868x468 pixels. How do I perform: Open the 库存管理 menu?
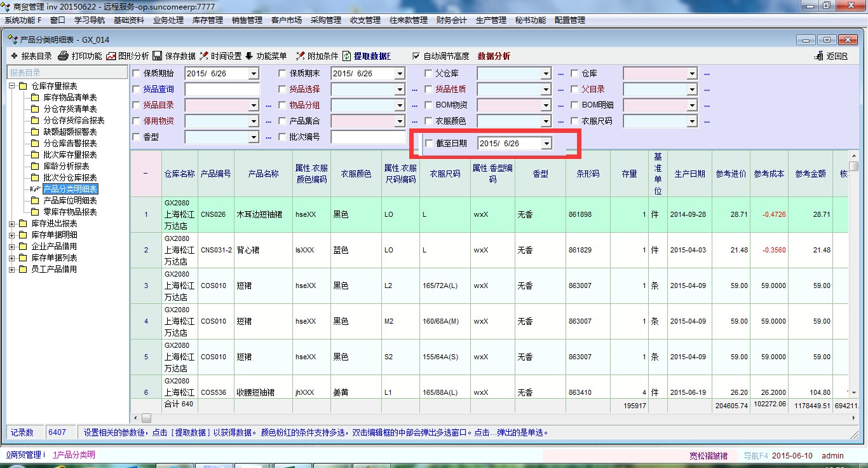coord(207,20)
